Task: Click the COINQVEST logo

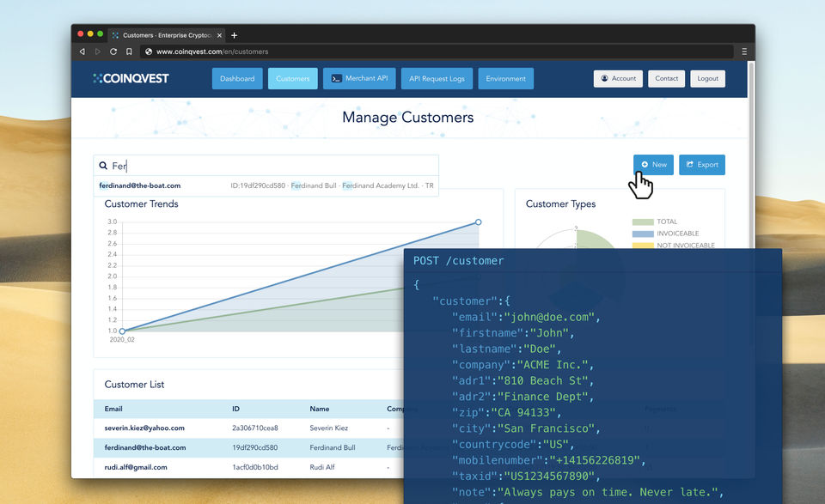Action: [131, 78]
